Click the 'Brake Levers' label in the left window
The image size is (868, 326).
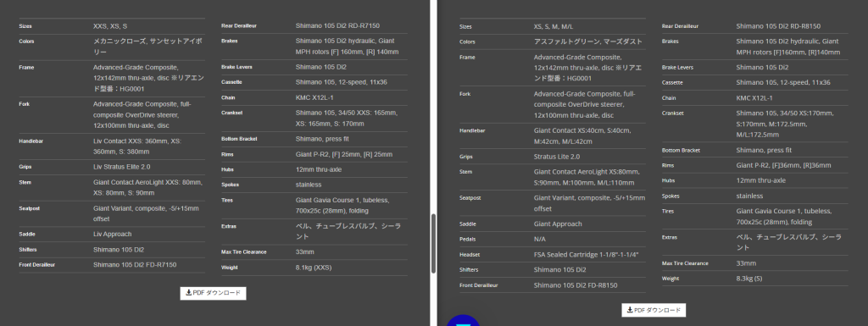[x=236, y=67]
